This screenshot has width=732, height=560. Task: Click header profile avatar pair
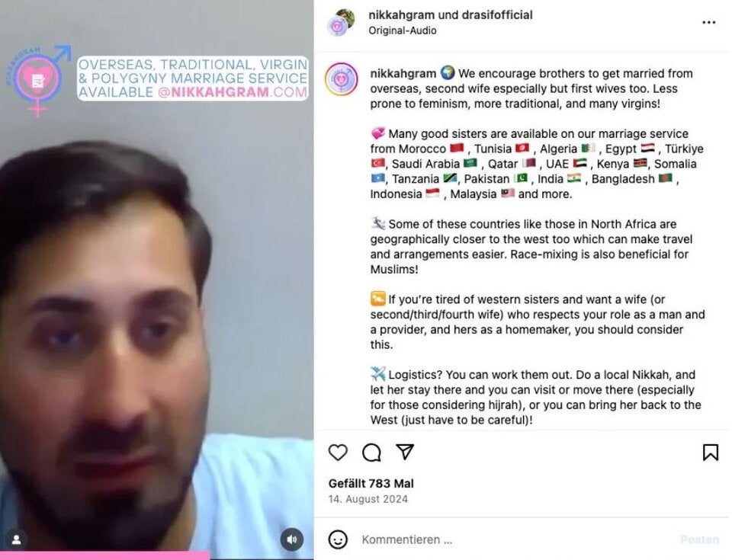[341, 22]
